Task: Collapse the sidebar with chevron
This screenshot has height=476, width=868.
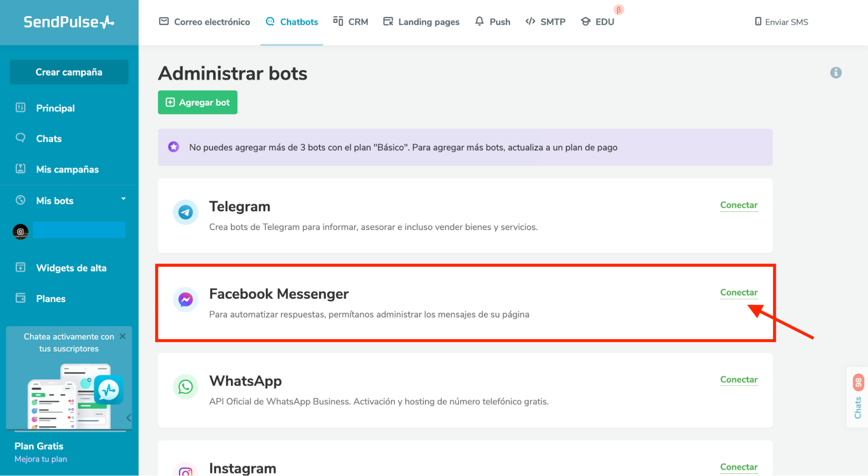Action: pyautogui.click(x=129, y=418)
